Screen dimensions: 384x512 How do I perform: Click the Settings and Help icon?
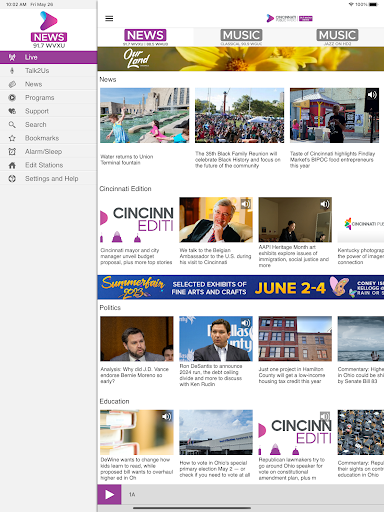click(12, 179)
